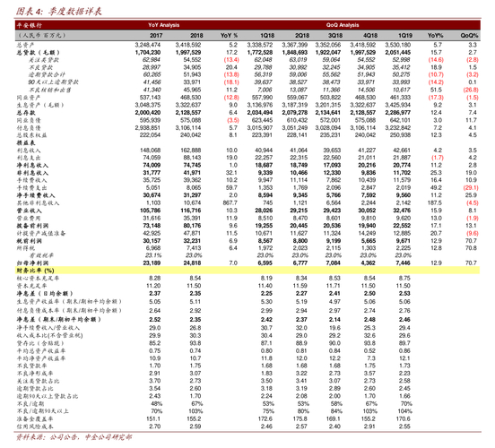Image resolution: width=495 pixels, height=448 pixels.
Task: Select the '非利息收入' row label
Action: point(32,173)
